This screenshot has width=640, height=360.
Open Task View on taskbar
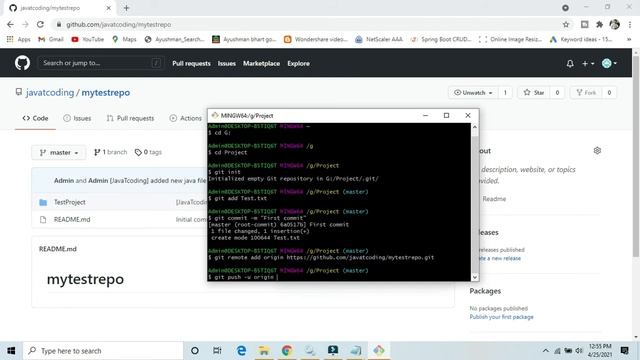pos(217,351)
